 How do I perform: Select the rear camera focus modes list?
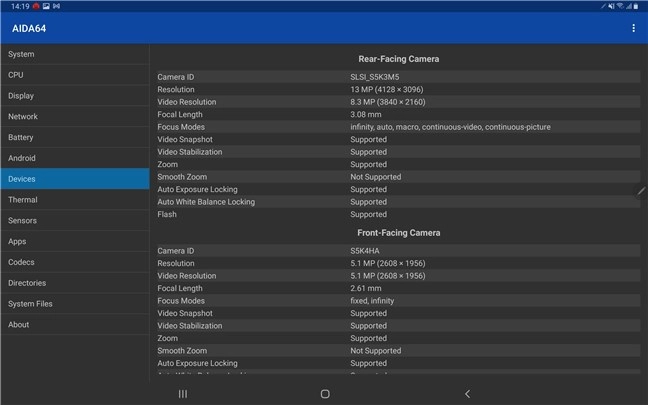click(x=450, y=127)
